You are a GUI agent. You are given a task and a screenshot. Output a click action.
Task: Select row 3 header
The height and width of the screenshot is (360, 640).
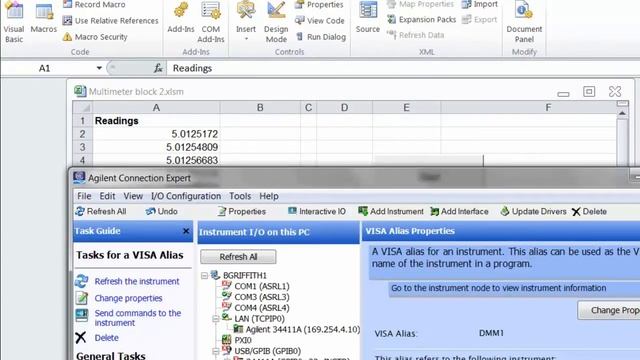point(82,147)
